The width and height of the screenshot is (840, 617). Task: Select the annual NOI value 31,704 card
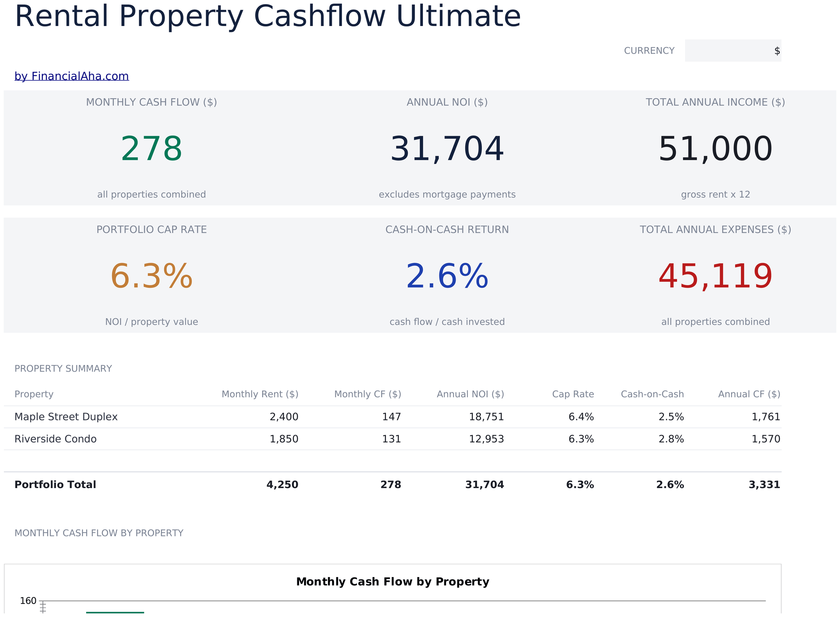click(x=447, y=149)
